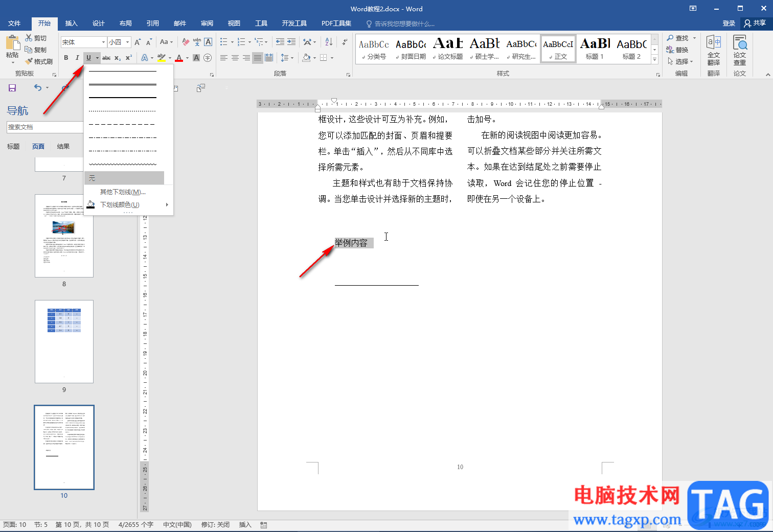Viewport: 773px width, 532px height.
Task: Click the Underline U button
Action: 88,58
